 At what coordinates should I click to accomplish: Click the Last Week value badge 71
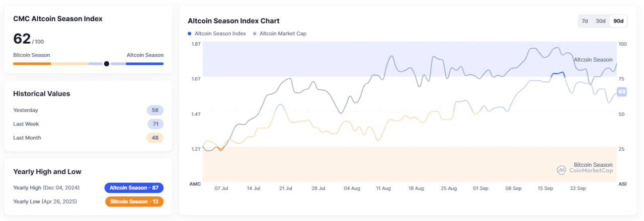[x=155, y=124]
